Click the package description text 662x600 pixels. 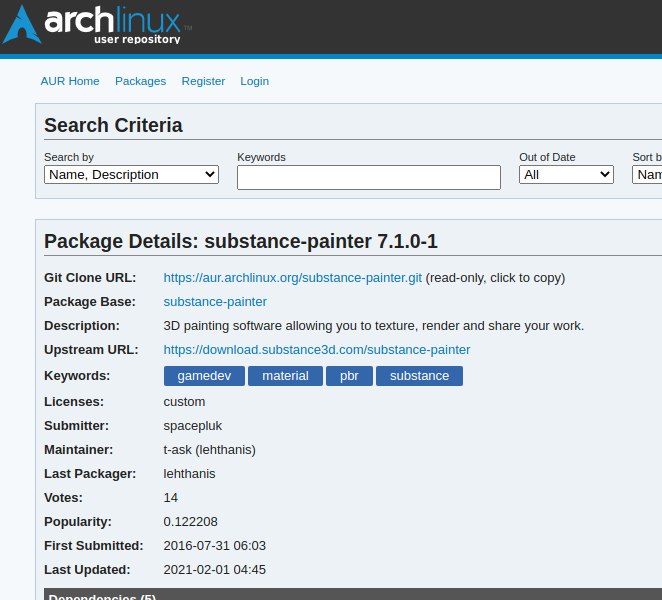pyautogui.click(x=374, y=326)
